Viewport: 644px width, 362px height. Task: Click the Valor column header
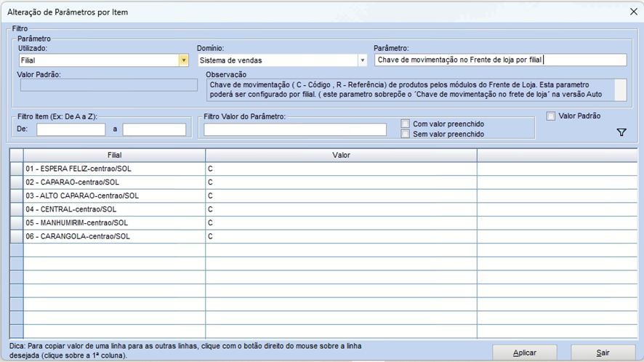[341, 156]
